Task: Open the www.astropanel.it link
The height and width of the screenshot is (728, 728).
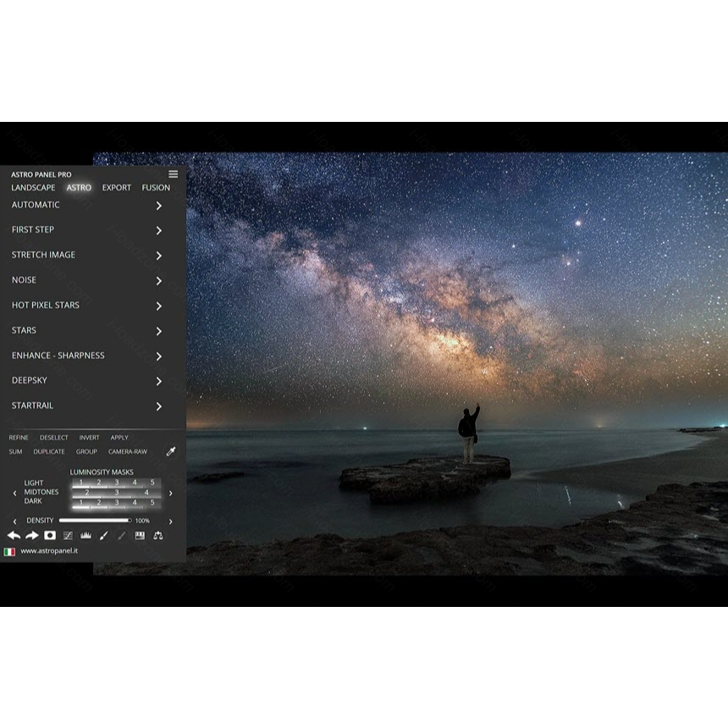Action: pyautogui.click(x=49, y=551)
